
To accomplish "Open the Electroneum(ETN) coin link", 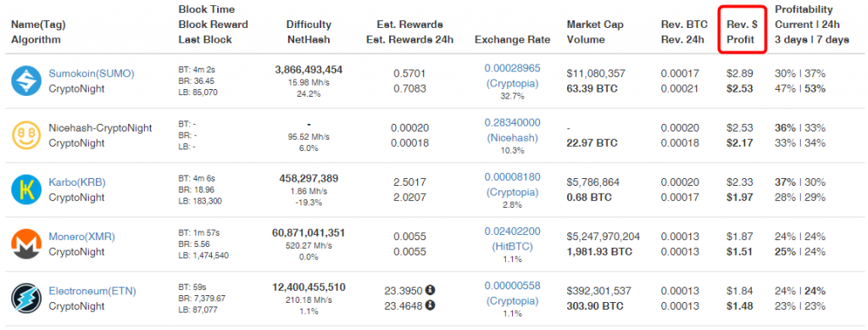I will (x=92, y=291).
